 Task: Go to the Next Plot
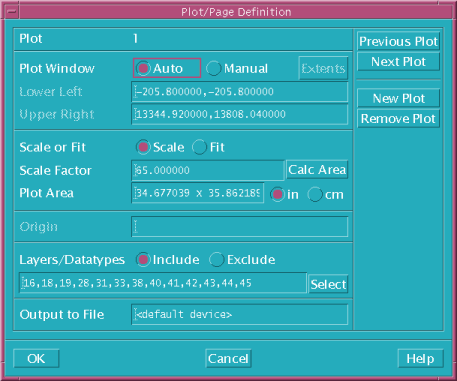pyautogui.click(x=398, y=62)
